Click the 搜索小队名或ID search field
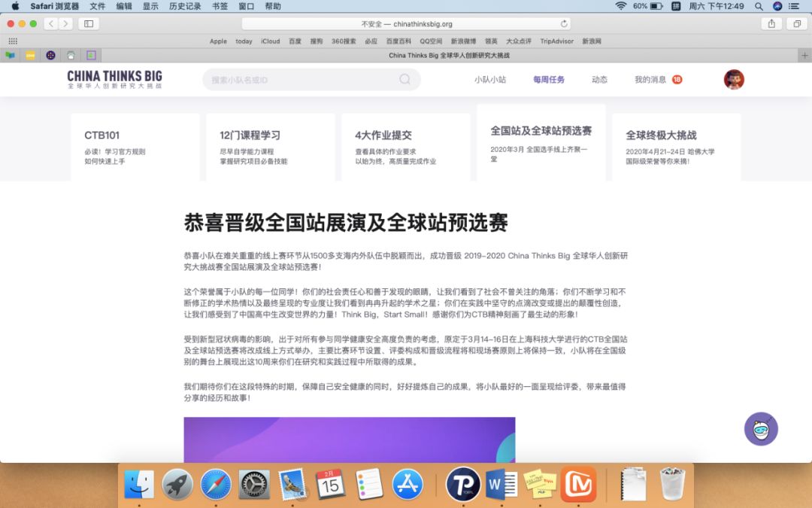 301,79
